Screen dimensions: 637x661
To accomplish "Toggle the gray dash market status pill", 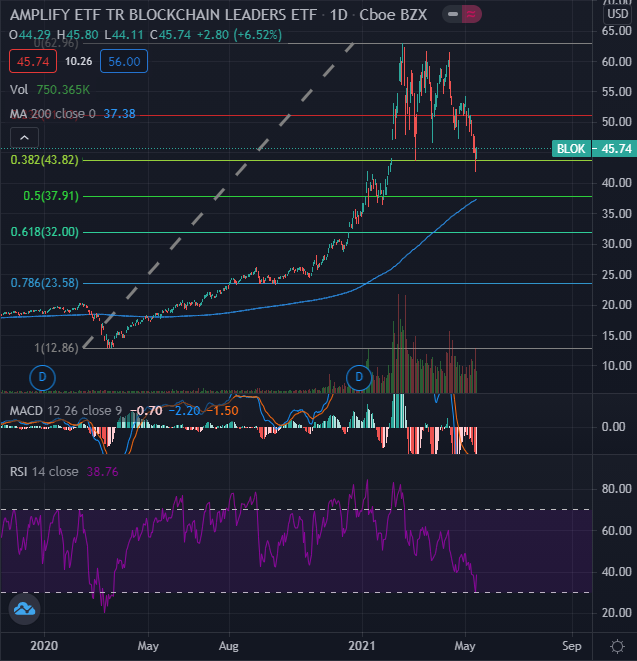I will (x=453, y=14).
